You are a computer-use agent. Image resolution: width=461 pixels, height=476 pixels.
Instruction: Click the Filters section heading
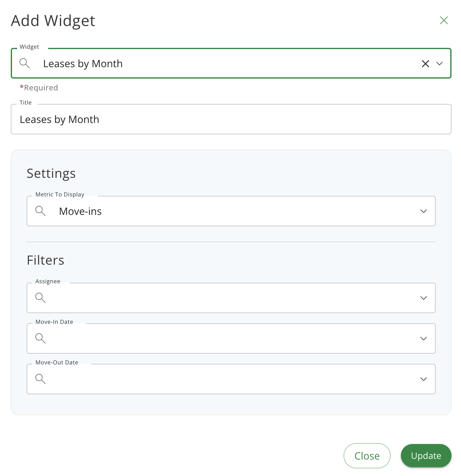pyautogui.click(x=46, y=260)
